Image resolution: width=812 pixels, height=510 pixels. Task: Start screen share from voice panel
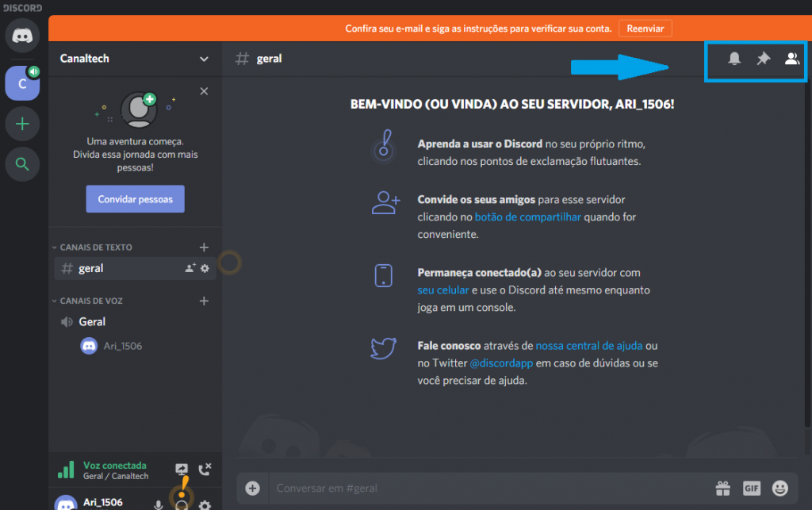[182, 469]
